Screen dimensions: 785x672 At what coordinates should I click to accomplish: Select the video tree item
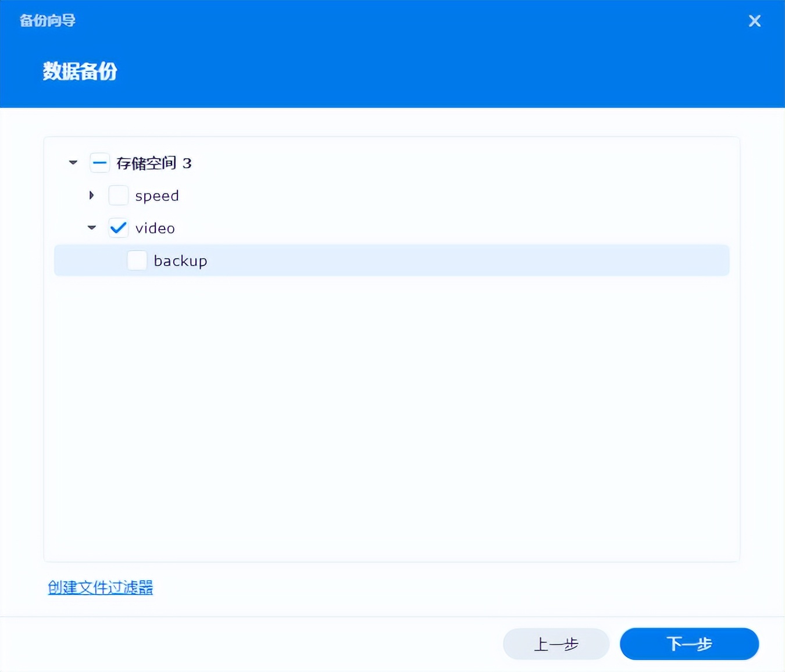coord(155,228)
